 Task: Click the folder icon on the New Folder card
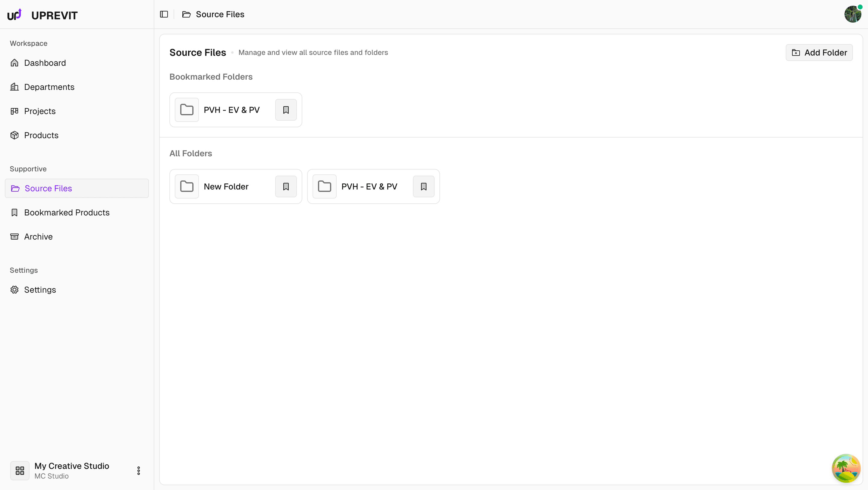(x=187, y=186)
